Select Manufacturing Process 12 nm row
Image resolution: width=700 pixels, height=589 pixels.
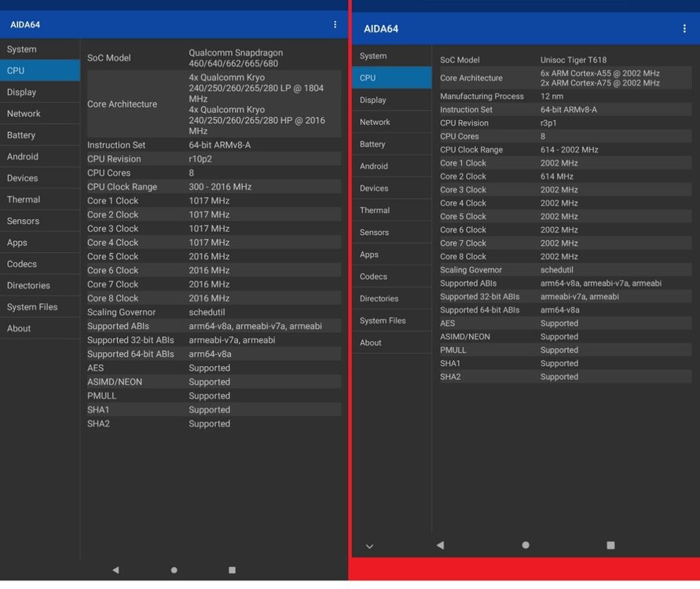(562, 97)
